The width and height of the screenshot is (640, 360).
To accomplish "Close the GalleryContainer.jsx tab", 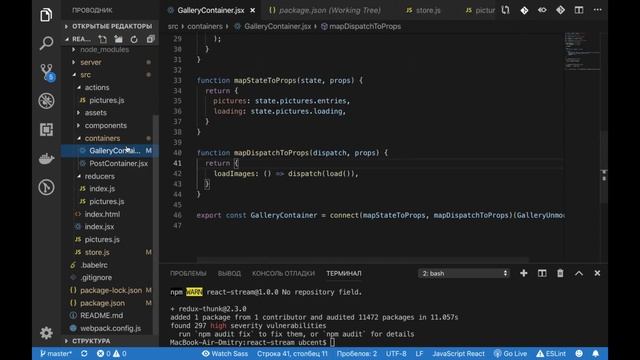I will [253, 11].
